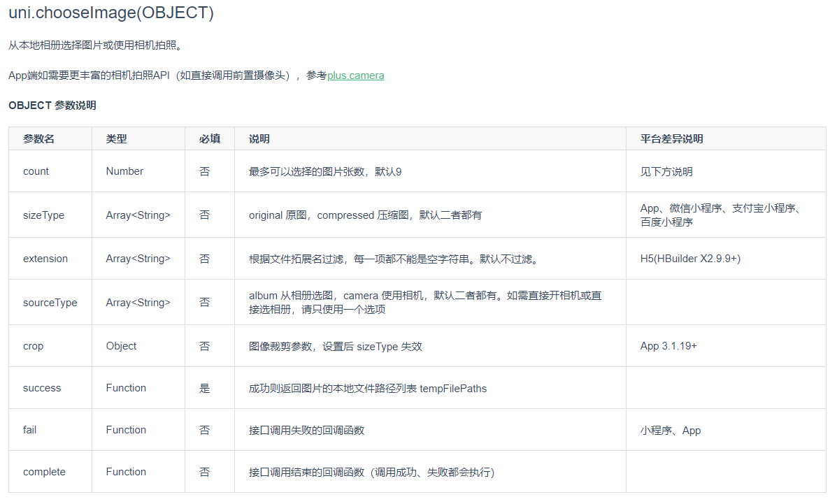Select the extension parameter name

tap(45, 258)
